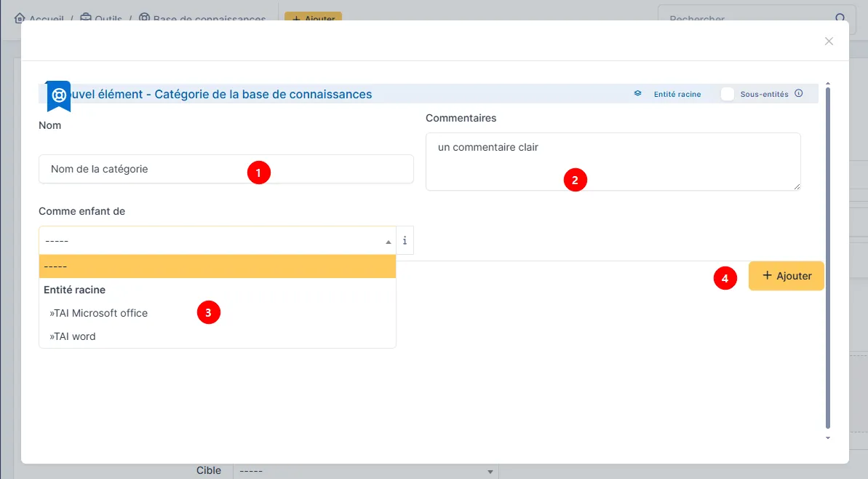Open the Sous-entités info icon
Screen dimensions: 868x479
click(798, 94)
